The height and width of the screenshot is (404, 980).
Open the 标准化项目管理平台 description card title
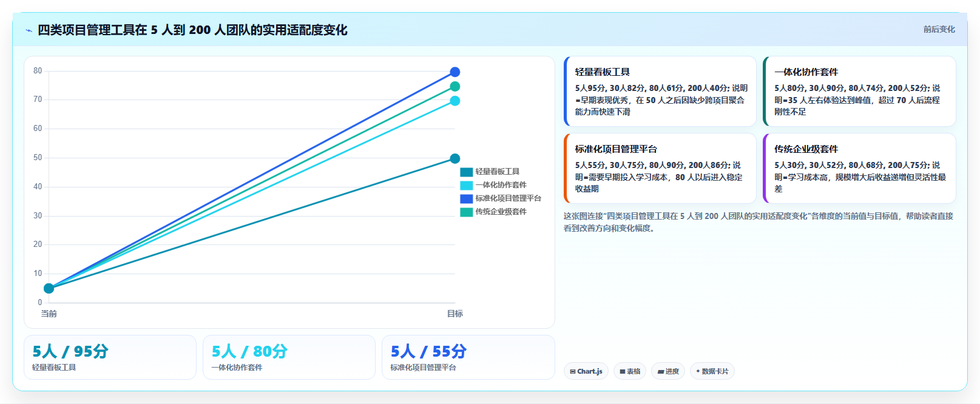[x=616, y=149]
